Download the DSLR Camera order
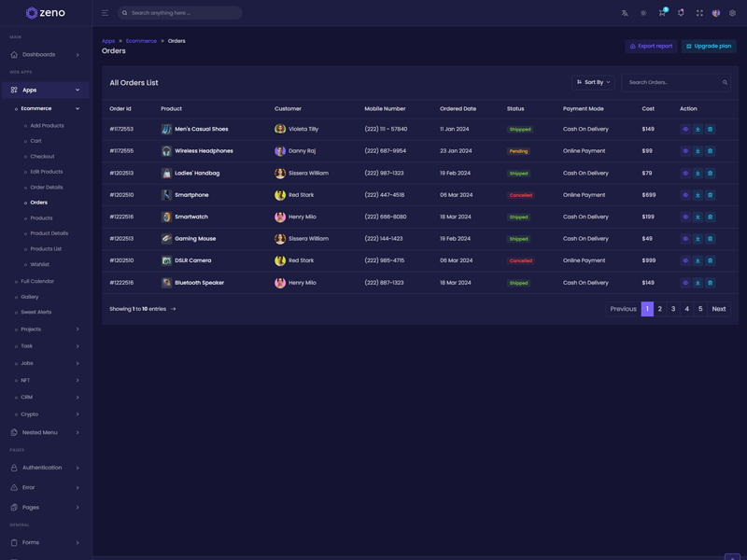 pyautogui.click(x=698, y=260)
